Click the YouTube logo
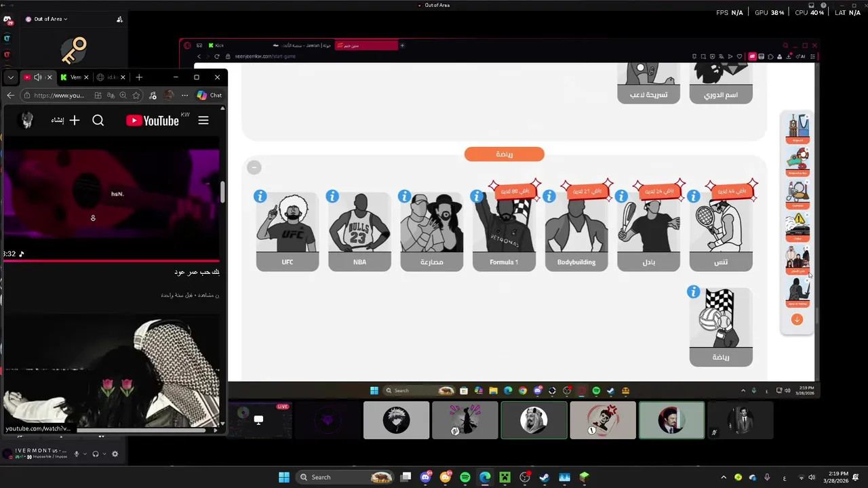 [x=153, y=121]
